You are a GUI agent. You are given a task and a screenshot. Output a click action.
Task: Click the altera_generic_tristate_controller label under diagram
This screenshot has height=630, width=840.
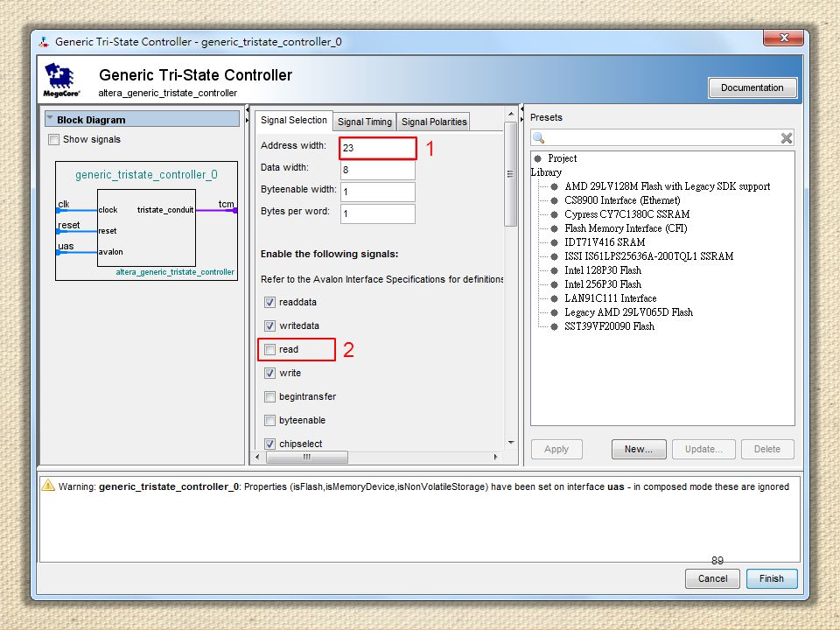(x=175, y=272)
